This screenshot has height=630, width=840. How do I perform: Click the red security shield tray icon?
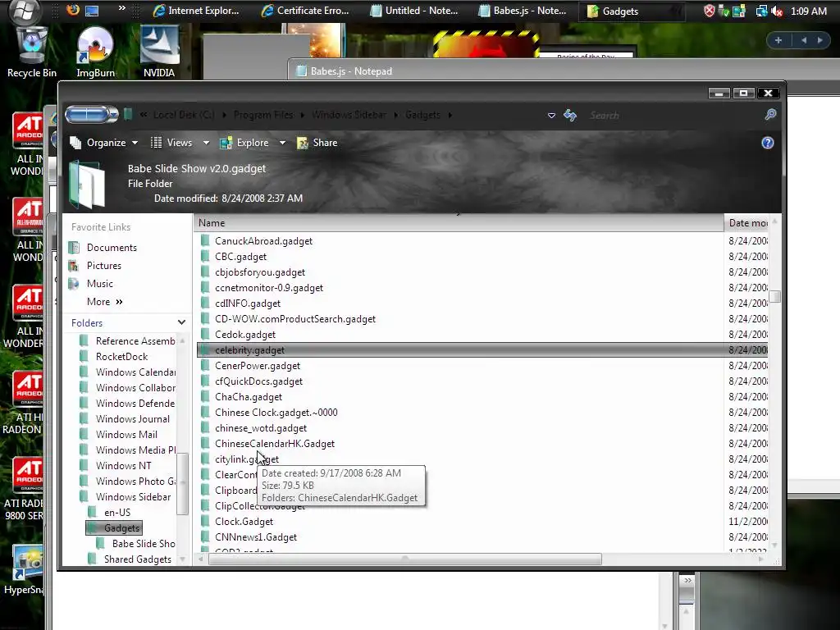click(710, 11)
